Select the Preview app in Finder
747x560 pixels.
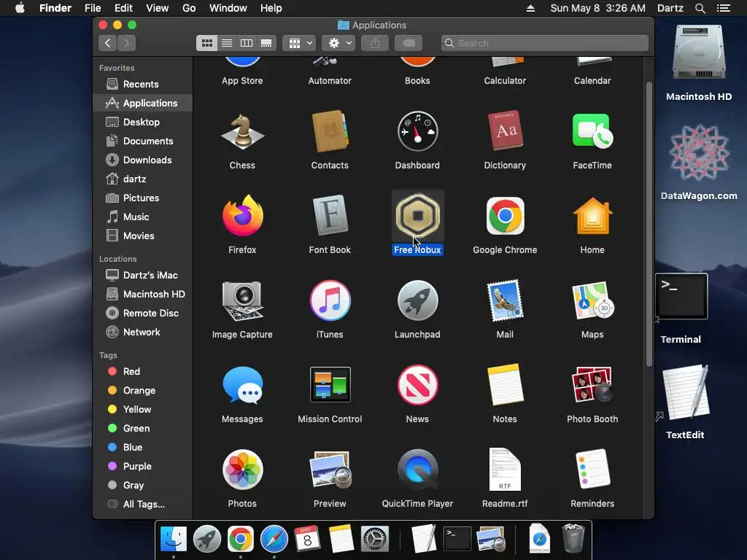[x=330, y=470]
